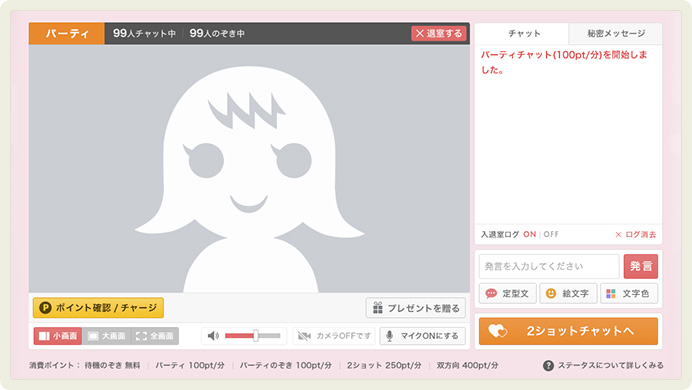Select 大画面 large screen mode
Screen dimensions: 692x390
106,336
